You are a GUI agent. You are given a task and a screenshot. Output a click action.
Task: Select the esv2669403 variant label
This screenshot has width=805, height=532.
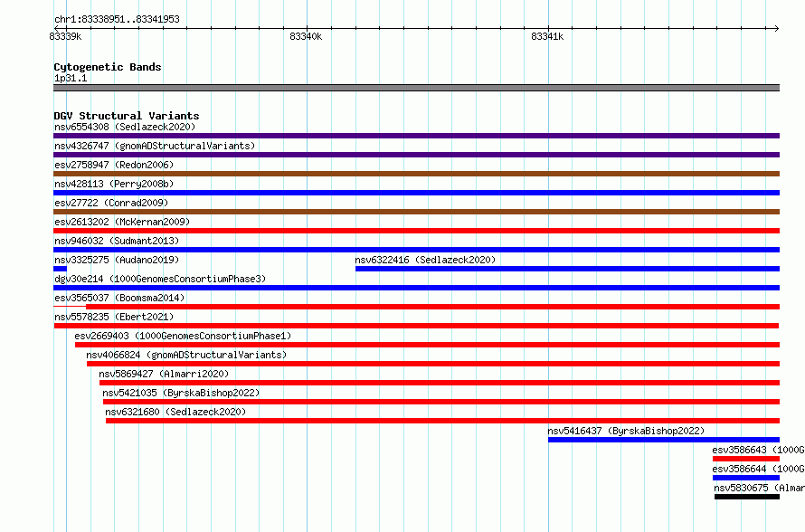(x=183, y=336)
